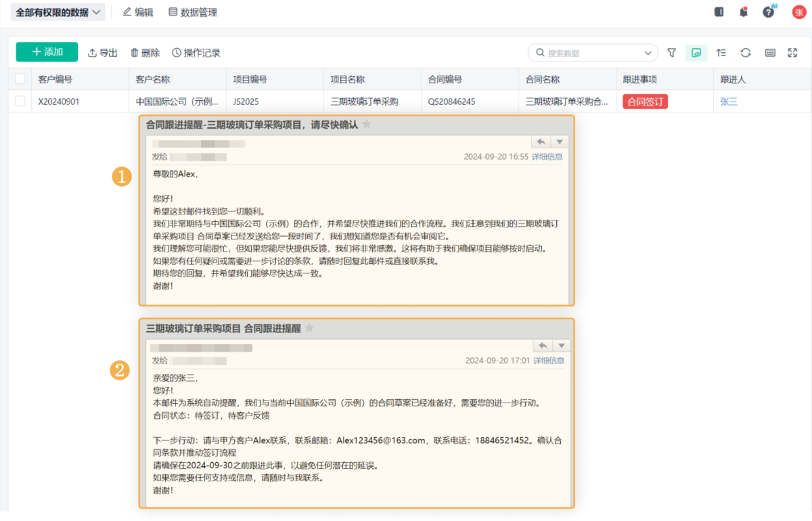Expand the 全部有权限的数据 dropdown
The image size is (812, 521).
coord(58,12)
